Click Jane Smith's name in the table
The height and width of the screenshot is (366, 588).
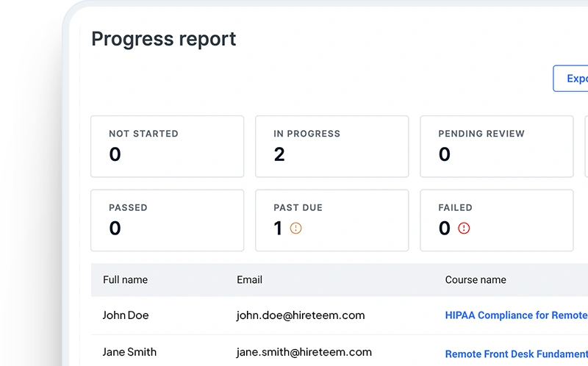129,352
